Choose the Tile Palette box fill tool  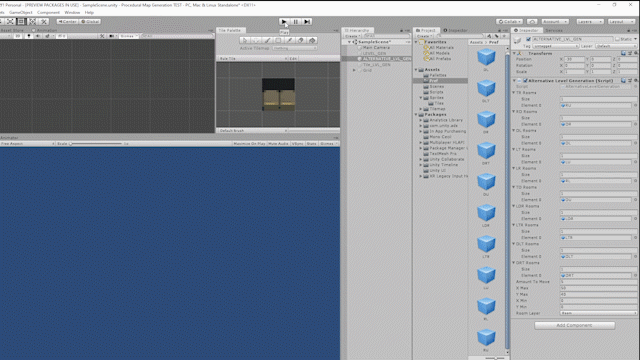278,40
